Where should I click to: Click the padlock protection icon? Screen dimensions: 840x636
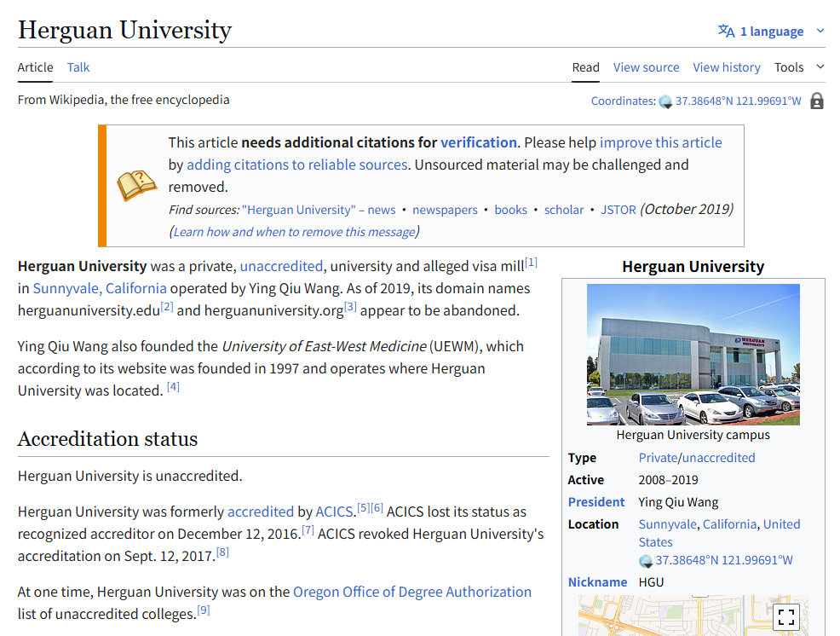(x=816, y=101)
